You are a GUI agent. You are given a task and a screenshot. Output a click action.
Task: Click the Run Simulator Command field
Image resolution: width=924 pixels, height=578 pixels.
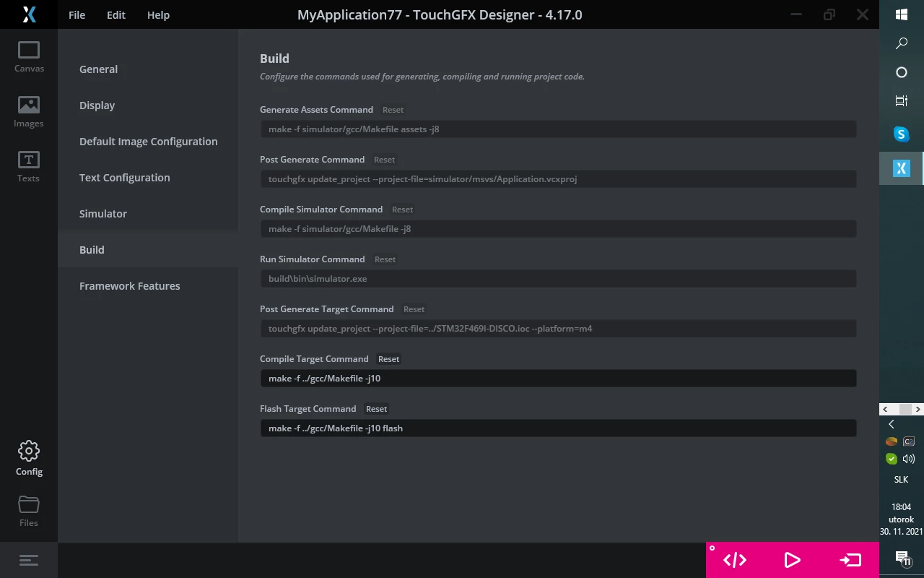click(558, 279)
